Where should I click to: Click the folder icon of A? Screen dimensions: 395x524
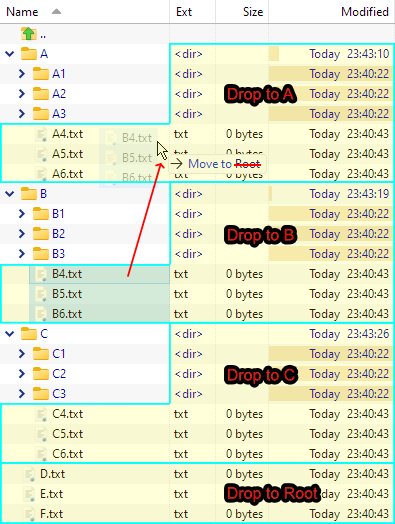29,54
